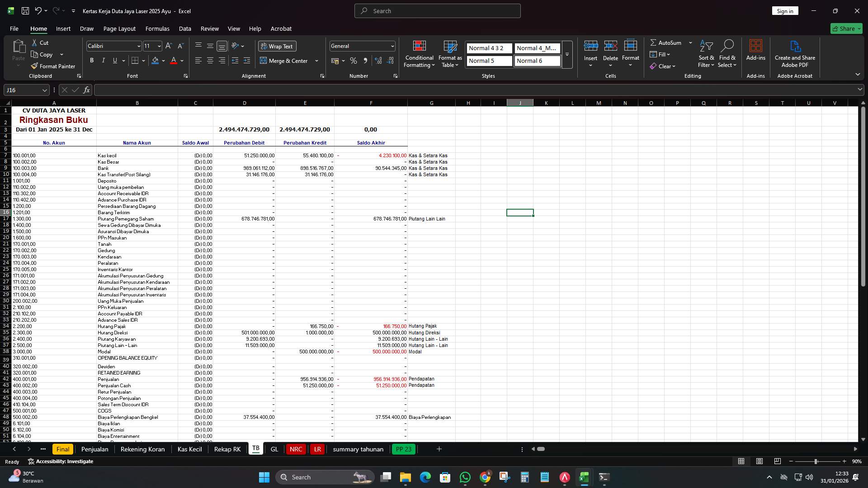The image size is (868, 488).
Task: Click the Sign in button
Action: click(x=785, y=10)
